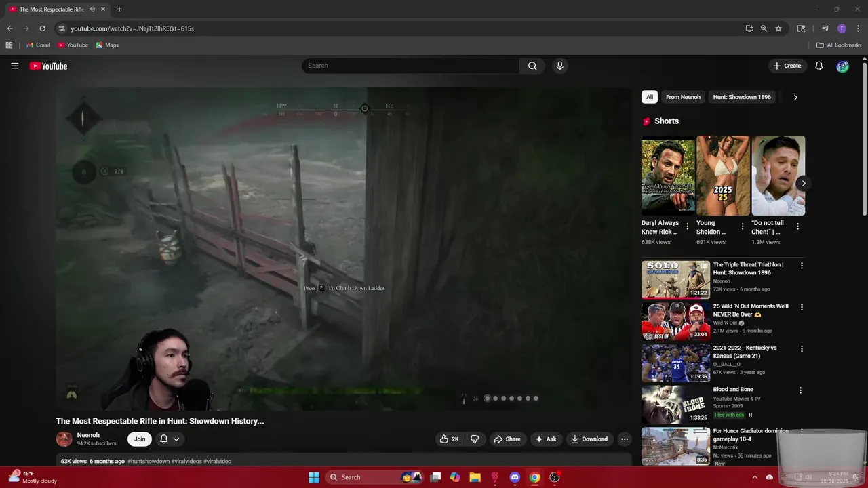The width and height of the screenshot is (868, 488).
Task: Open Discord from the taskbar
Action: [x=515, y=477]
